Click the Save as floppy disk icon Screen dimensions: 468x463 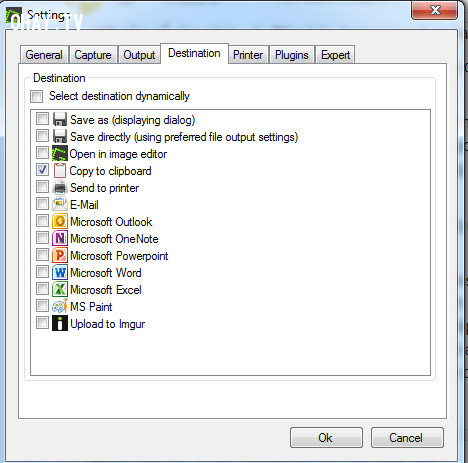point(60,119)
